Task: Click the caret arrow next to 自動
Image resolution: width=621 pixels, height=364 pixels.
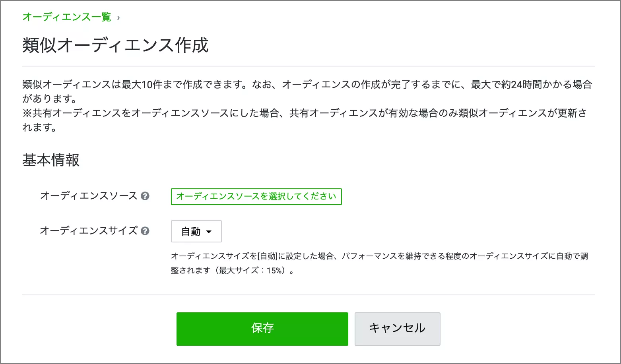Action: (209, 232)
